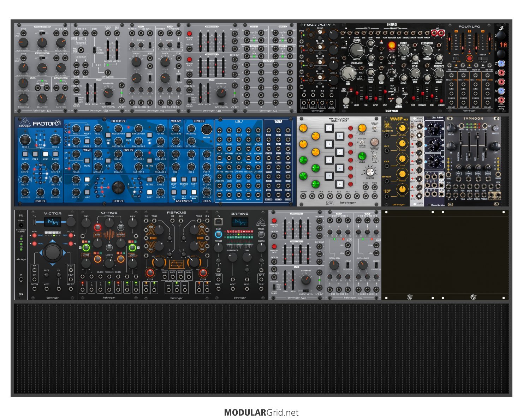Viewport: 523px width, 420px height.
Task: Click the WASP RESO knob
Action: click(x=402, y=174)
